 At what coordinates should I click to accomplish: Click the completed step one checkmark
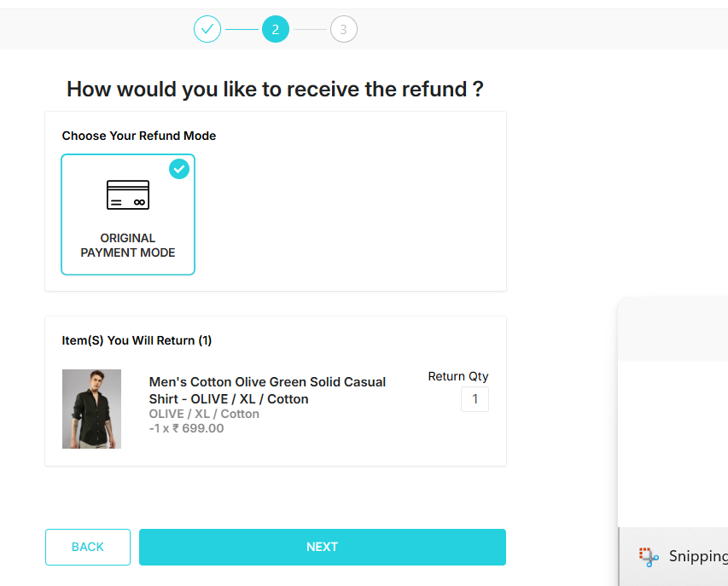(x=207, y=30)
